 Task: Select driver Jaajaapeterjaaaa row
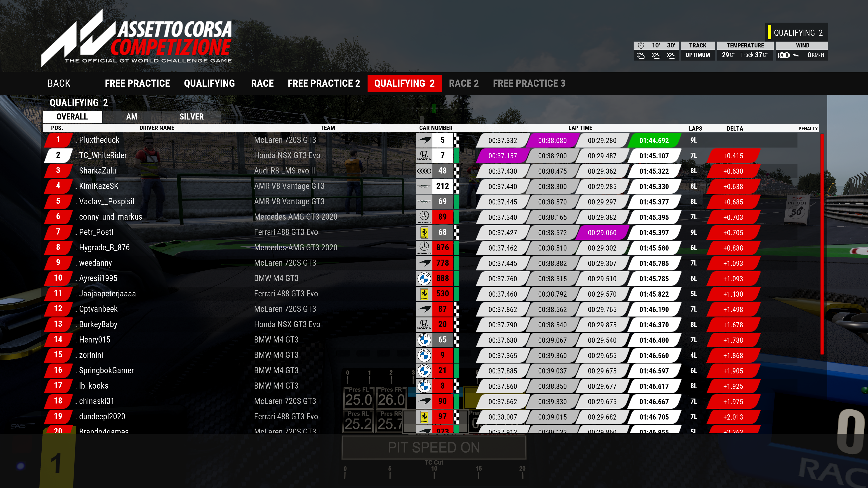[x=420, y=294]
